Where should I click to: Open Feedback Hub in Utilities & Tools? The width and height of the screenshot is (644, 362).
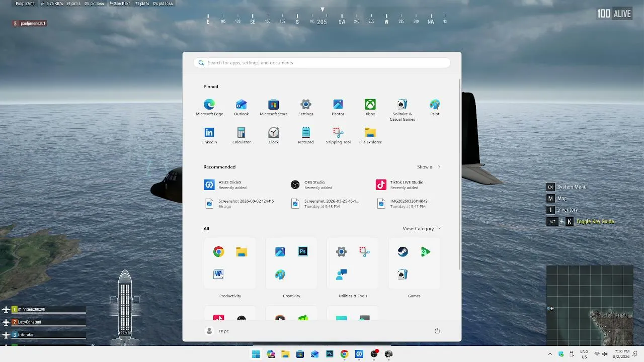[x=342, y=274]
